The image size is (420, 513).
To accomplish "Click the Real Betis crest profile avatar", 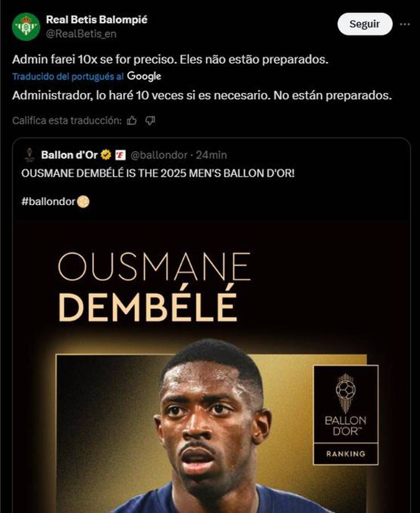I will point(25,24).
